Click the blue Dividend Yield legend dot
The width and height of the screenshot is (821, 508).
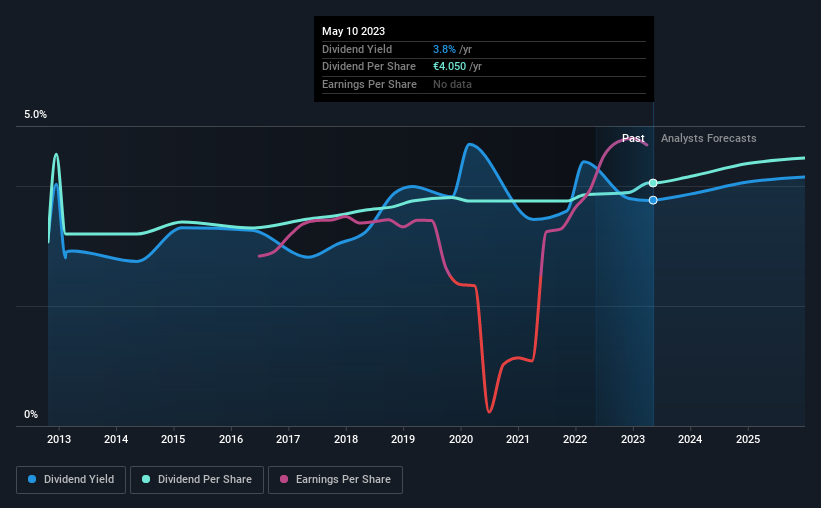coord(32,479)
